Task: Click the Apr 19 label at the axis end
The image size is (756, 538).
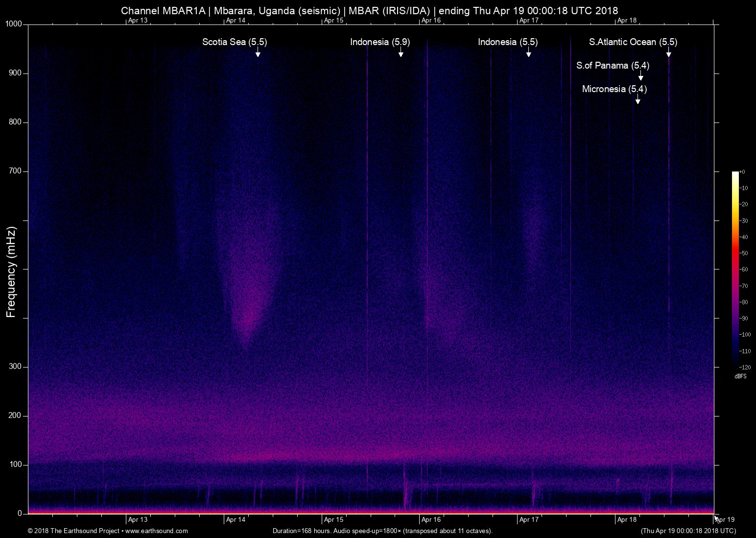Action: [x=725, y=520]
